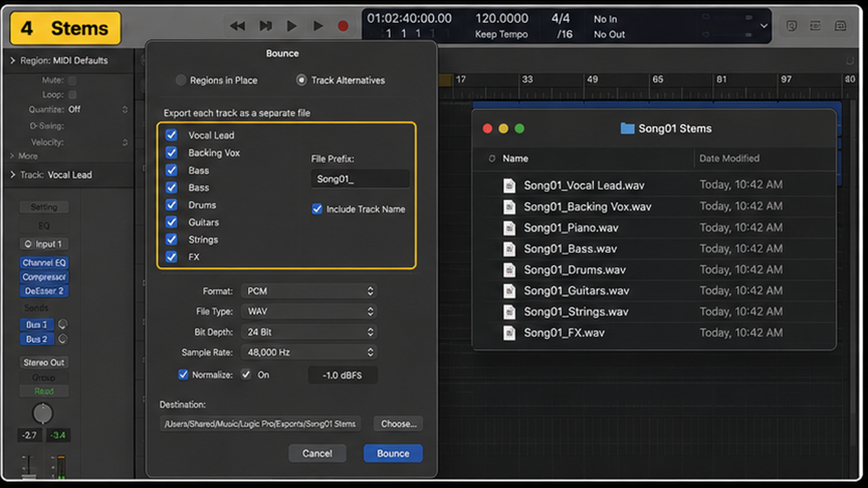Uncheck the Drums track checkbox

[172, 205]
